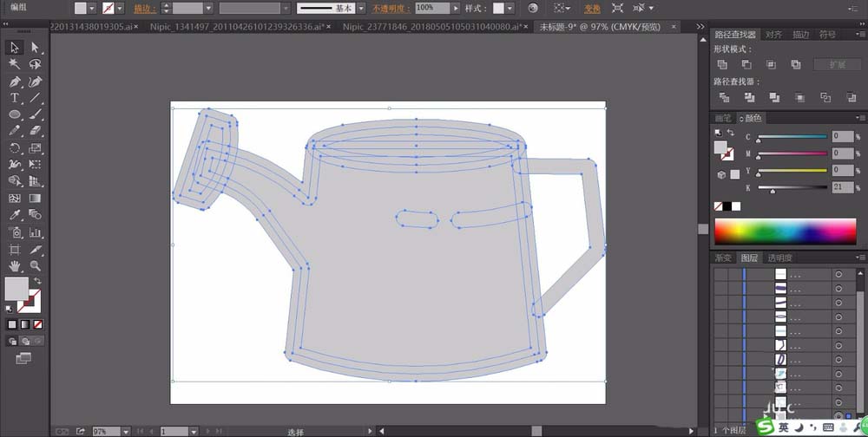Select the Gradient tool

coord(35,198)
